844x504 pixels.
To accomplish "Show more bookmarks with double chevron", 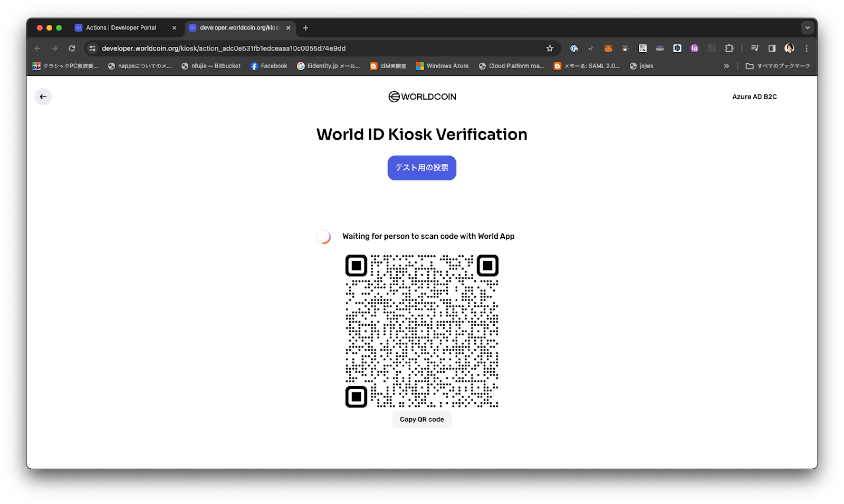I will tap(726, 66).
